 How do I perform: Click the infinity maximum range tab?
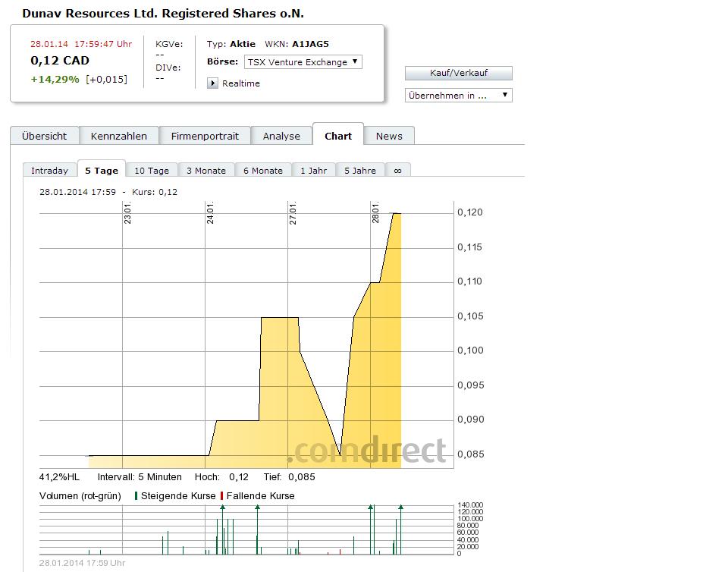click(x=397, y=171)
